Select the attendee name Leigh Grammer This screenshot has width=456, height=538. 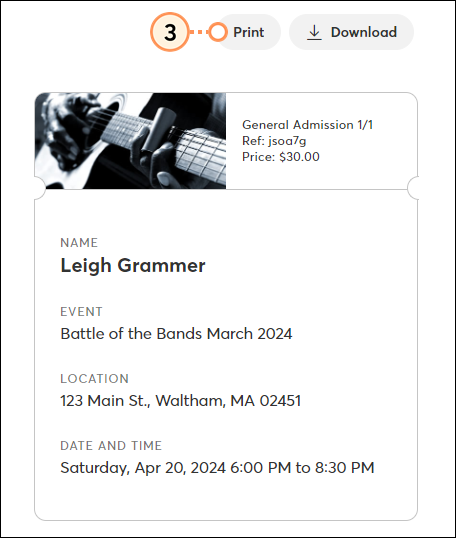pyautogui.click(x=133, y=266)
